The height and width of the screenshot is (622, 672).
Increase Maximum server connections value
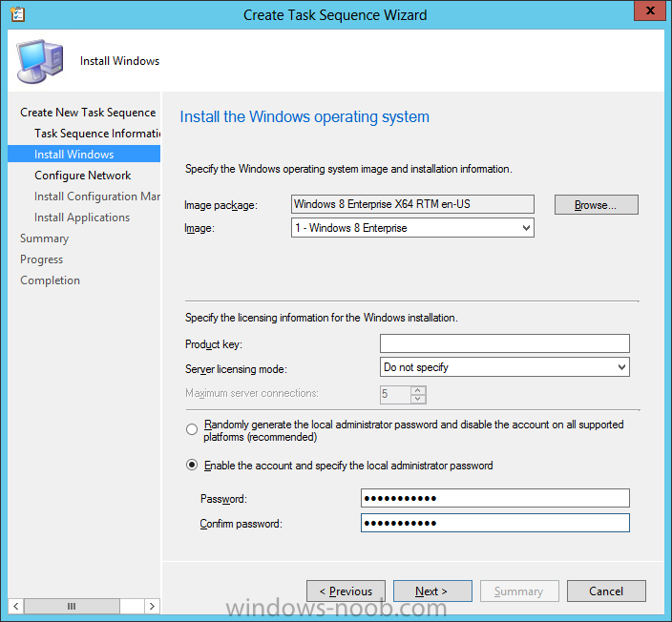(418, 391)
